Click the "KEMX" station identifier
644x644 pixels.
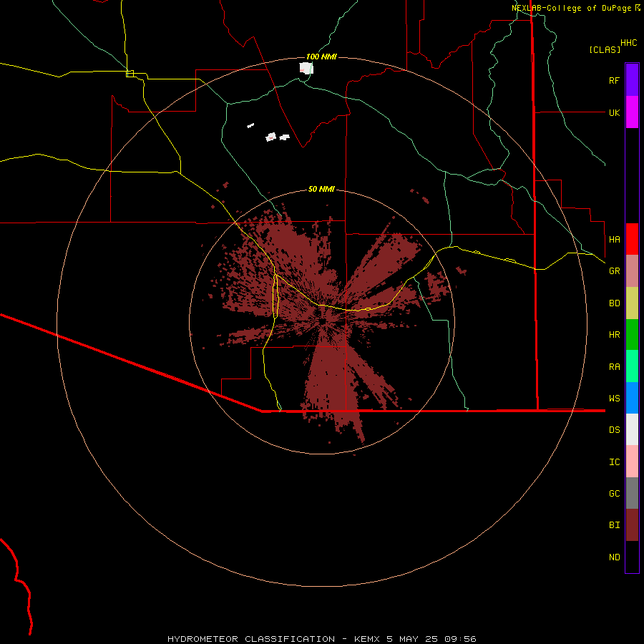pos(367,639)
